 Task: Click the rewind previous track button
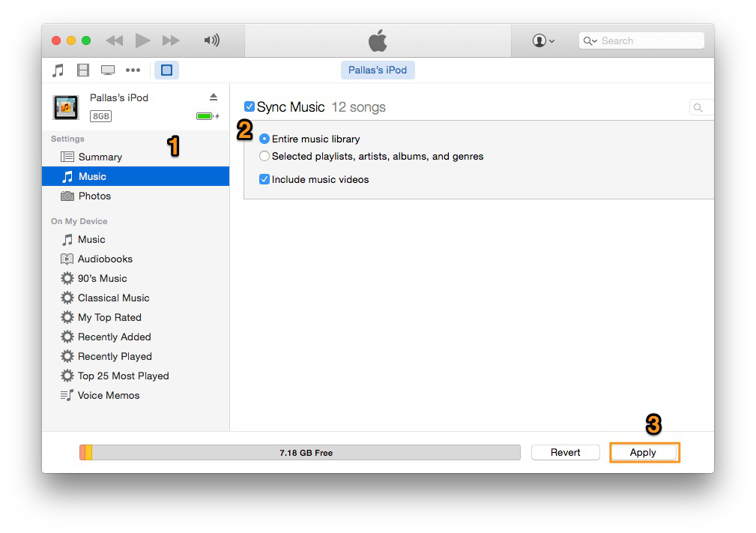point(115,40)
